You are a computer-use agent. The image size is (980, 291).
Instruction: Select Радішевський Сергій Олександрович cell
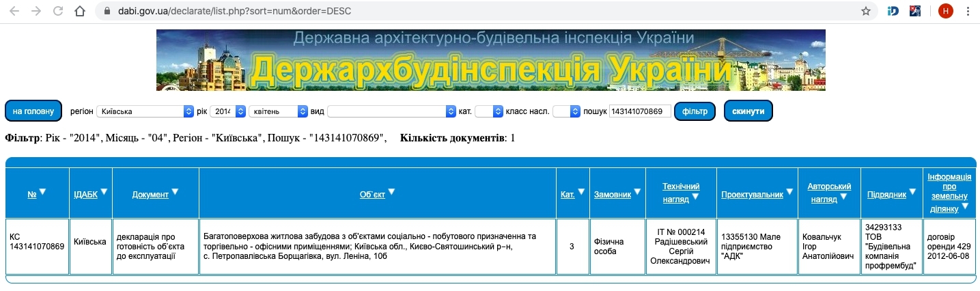tap(681, 246)
